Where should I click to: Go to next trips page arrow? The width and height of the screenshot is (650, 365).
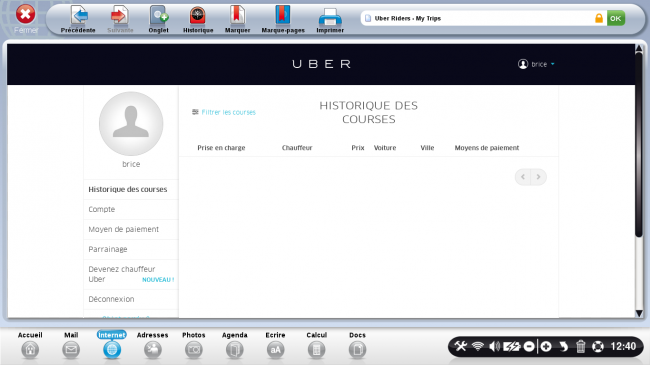pyautogui.click(x=538, y=177)
